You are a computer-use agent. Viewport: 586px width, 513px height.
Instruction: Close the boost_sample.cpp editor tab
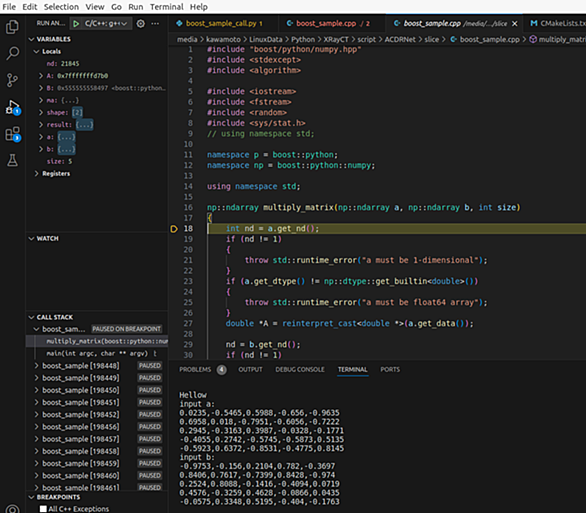(x=515, y=24)
